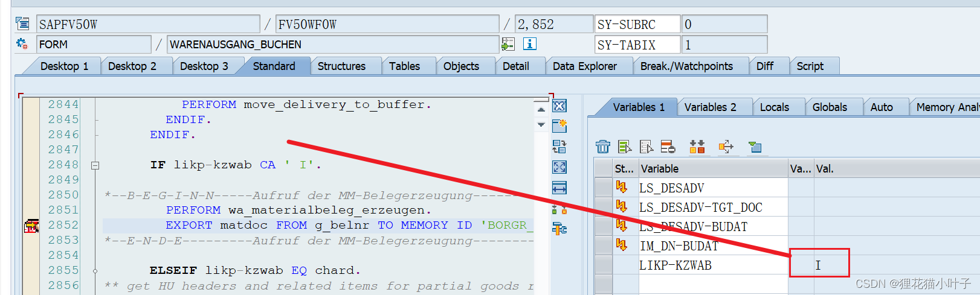Click code line 2851 PERFORM wa_materialbeleg_erzeugen

[298, 210]
